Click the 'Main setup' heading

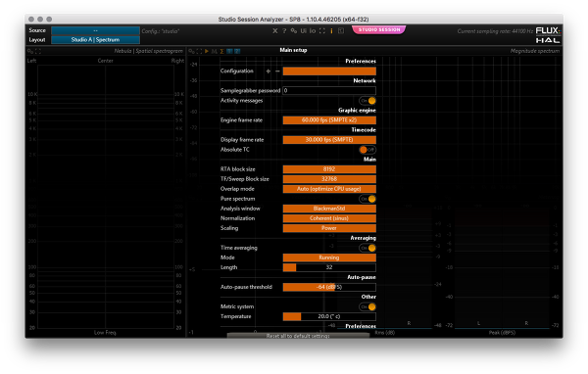click(x=293, y=50)
